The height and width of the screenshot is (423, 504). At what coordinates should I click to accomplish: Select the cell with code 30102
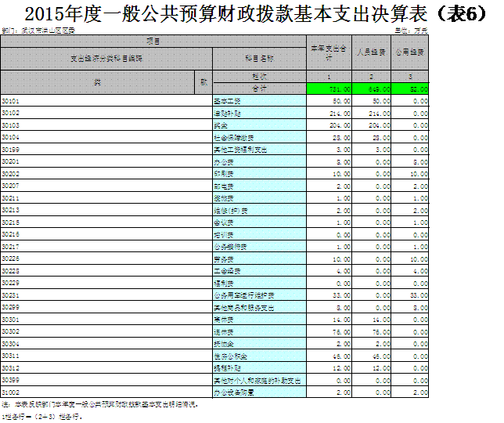pyautogui.click(x=12, y=113)
